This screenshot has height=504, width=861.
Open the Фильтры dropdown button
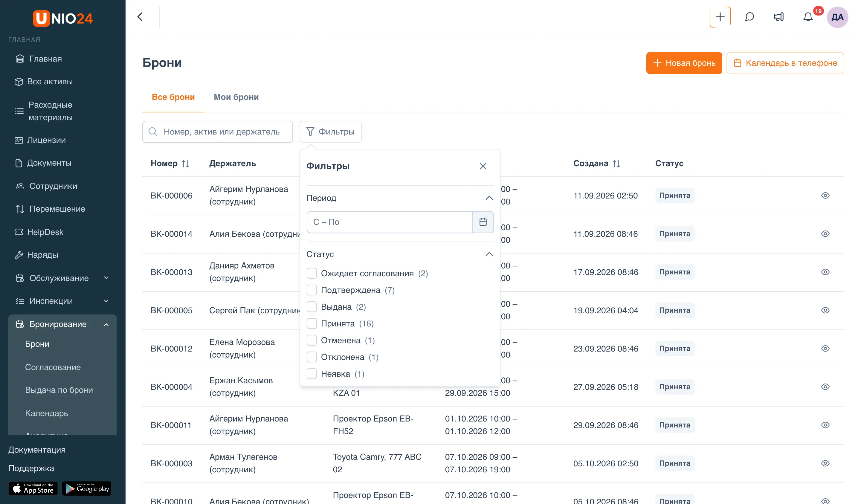coord(330,132)
